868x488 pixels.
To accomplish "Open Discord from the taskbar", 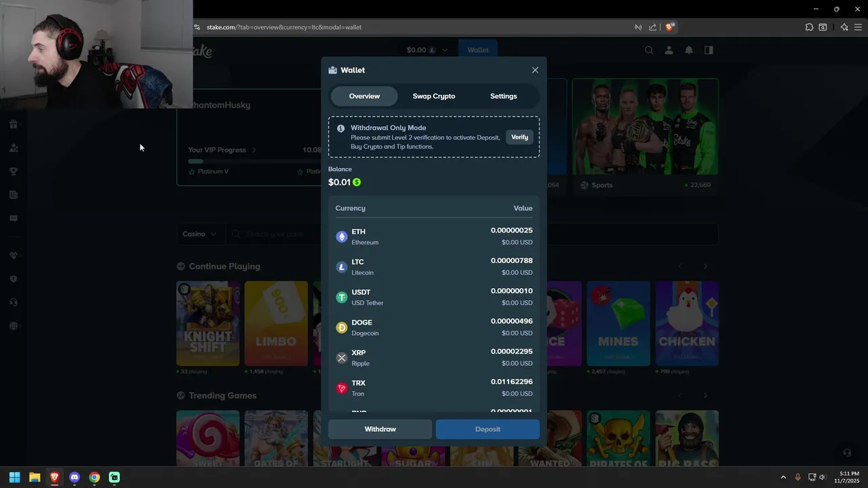I will (75, 477).
